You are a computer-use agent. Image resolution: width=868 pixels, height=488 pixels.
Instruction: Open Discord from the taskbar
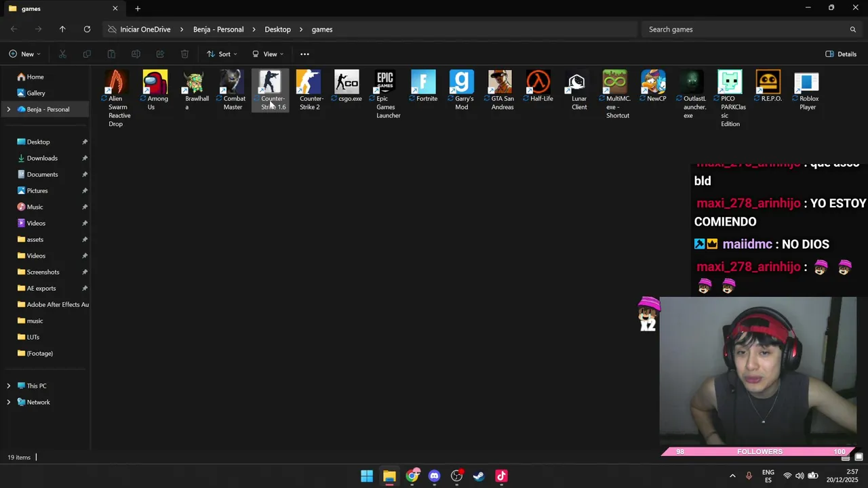pyautogui.click(x=434, y=476)
